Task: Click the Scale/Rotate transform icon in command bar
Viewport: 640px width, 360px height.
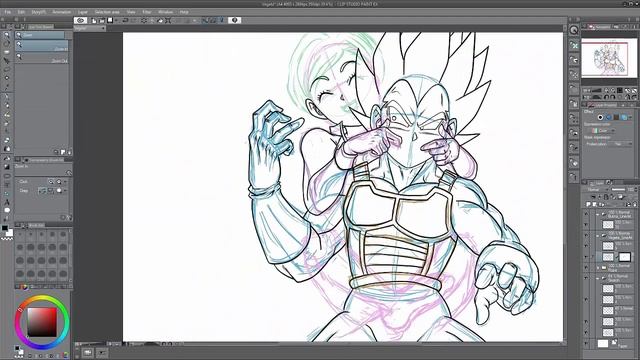Action: tap(168, 20)
